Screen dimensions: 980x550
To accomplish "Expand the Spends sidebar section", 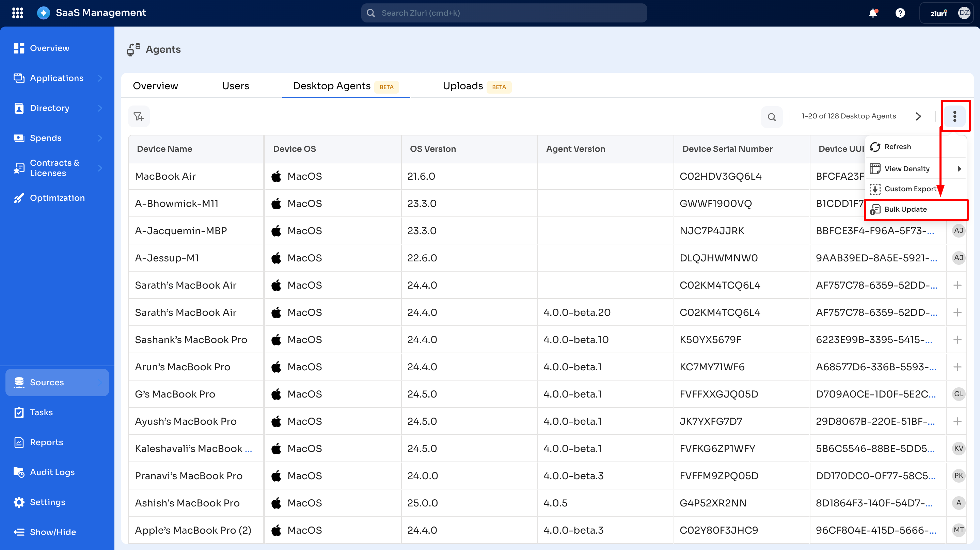I will pyautogui.click(x=100, y=138).
